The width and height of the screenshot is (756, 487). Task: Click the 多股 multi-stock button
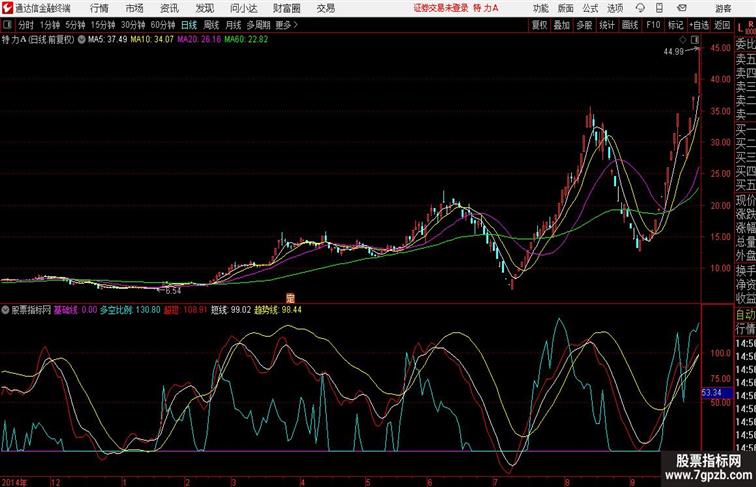[x=584, y=25]
